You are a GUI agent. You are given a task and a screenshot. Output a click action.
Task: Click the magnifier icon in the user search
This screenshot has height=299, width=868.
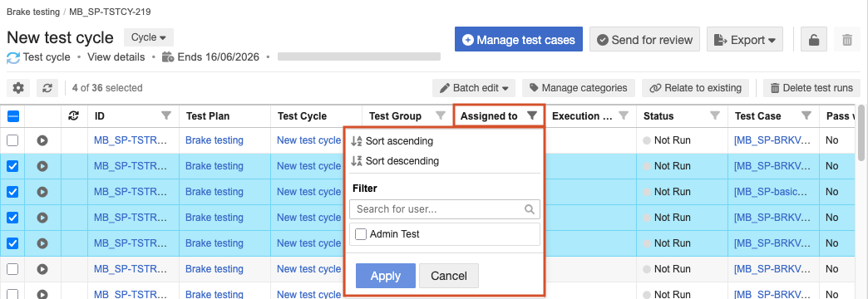[x=530, y=209]
